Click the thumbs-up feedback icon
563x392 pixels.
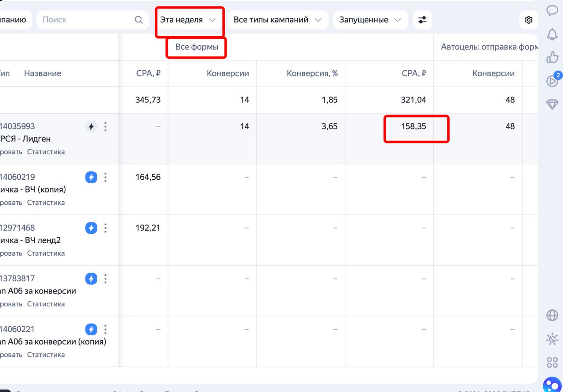(552, 57)
